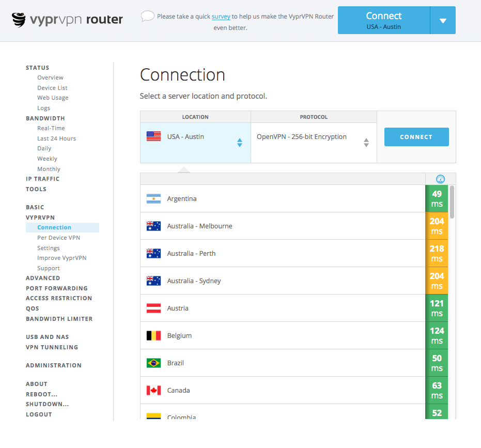
Task: Open Logs in sidebar
Action: click(x=43, y=108)
